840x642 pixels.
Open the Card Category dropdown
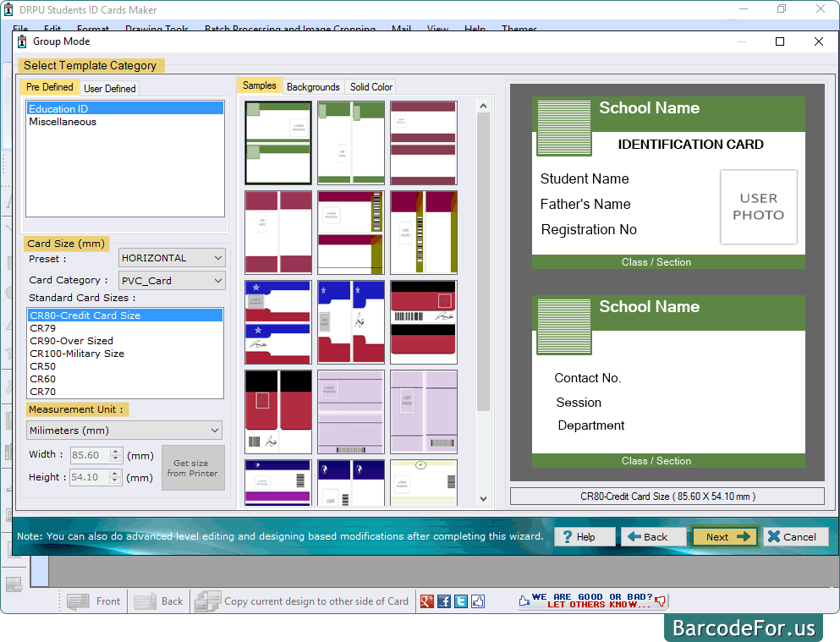pyautogui.click(x=172, y=280)
